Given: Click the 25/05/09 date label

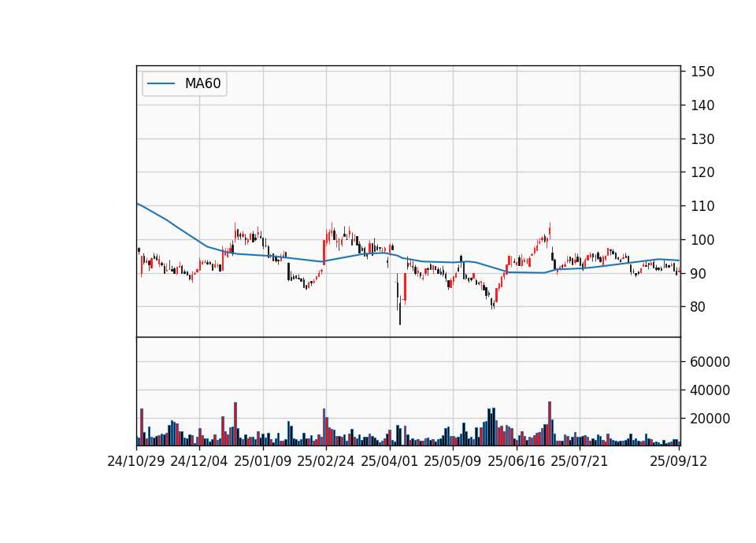Looking at the screenshot, I should [453, 461].
